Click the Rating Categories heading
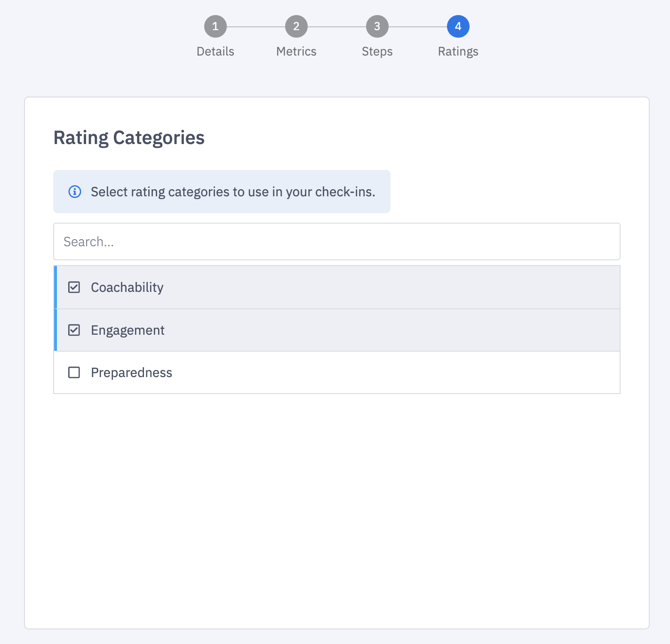Image resolution: width=670 pixels, height=644 pixels. (x=129, y=138)
